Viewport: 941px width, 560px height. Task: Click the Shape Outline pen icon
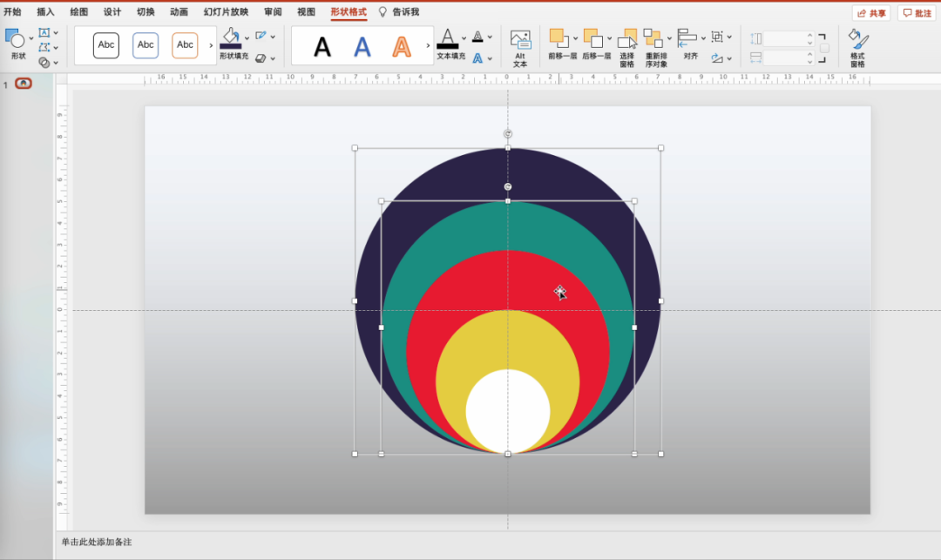coord(261,36)
